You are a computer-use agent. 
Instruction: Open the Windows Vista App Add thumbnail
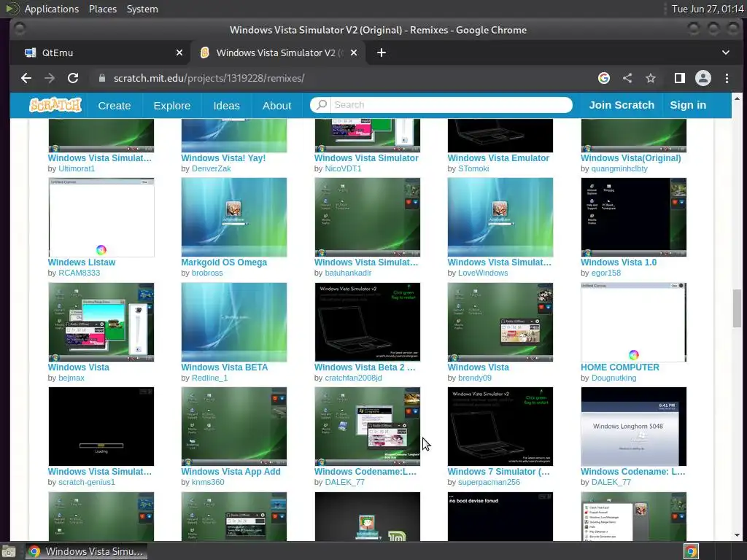(x=234, y=426)
